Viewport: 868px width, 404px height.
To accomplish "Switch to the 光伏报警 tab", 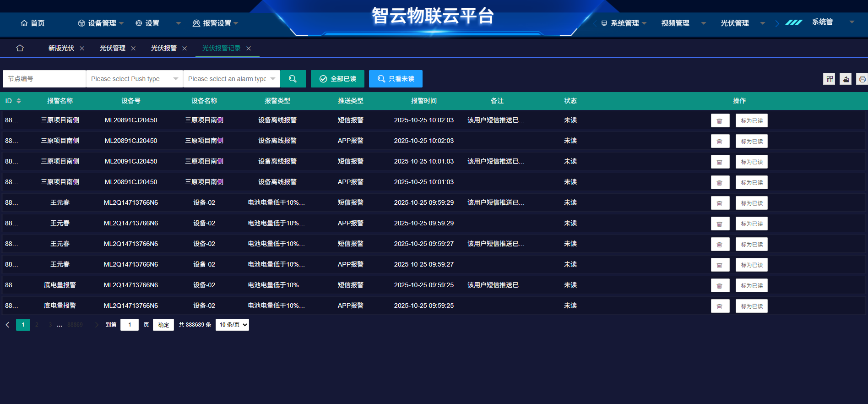I will point(164,48).
